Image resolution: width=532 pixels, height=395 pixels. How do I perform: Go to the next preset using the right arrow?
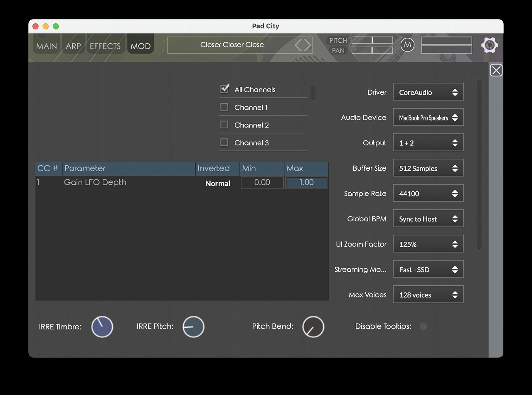[308, 45]
